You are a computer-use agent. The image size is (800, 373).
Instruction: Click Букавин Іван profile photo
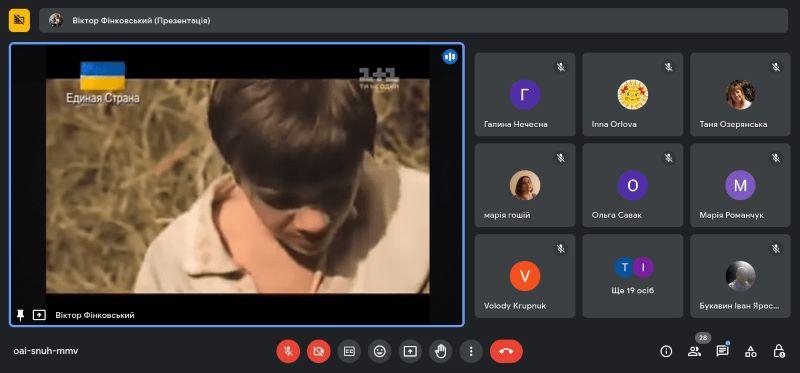(740, 276)
